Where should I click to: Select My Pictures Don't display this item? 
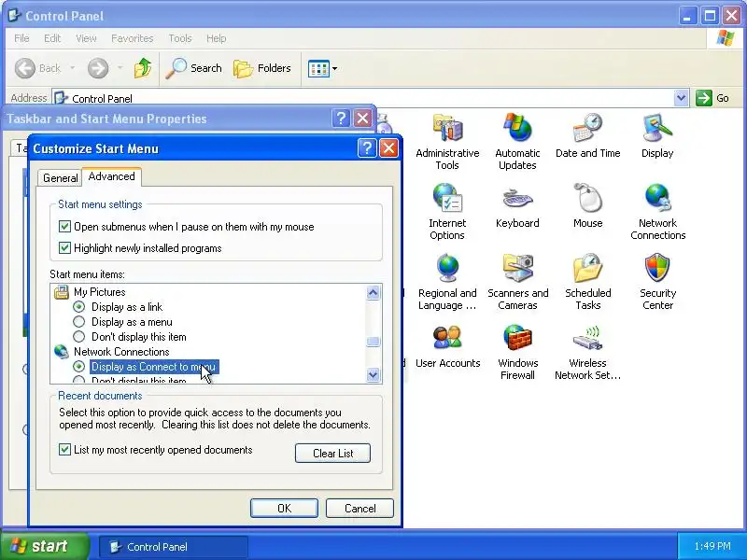click(x=79, y=337)
